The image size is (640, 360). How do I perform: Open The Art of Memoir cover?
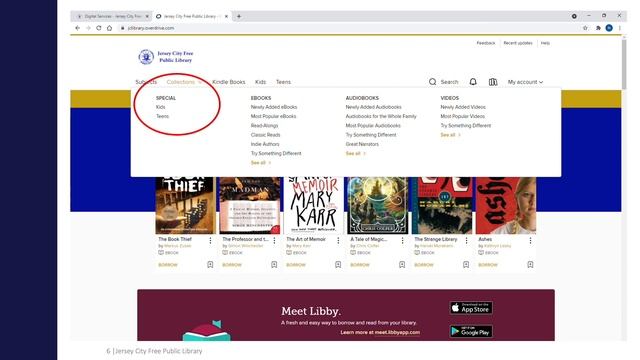point(313,205)
